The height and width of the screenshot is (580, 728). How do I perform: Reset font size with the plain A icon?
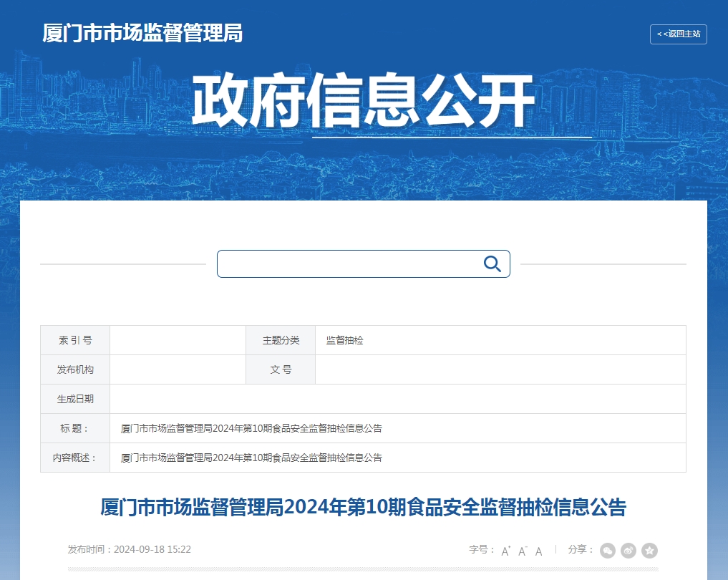(x=538, y=551)
